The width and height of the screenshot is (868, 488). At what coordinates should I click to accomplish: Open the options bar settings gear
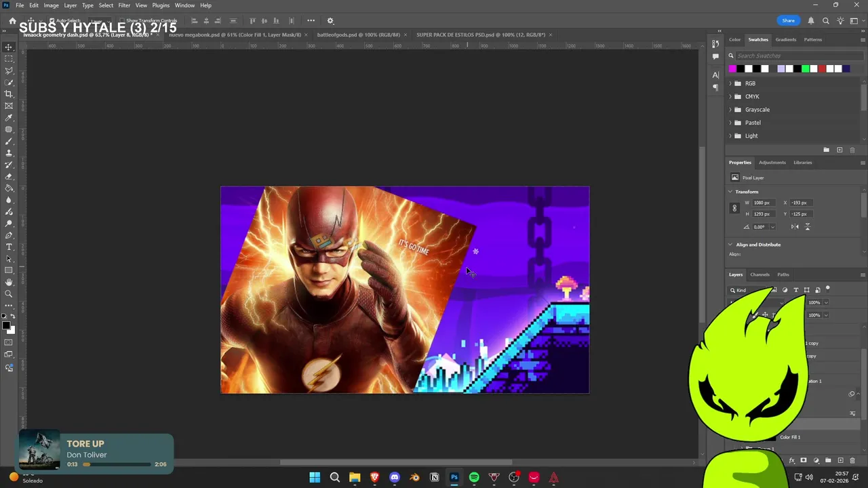[x=330, y=21]
